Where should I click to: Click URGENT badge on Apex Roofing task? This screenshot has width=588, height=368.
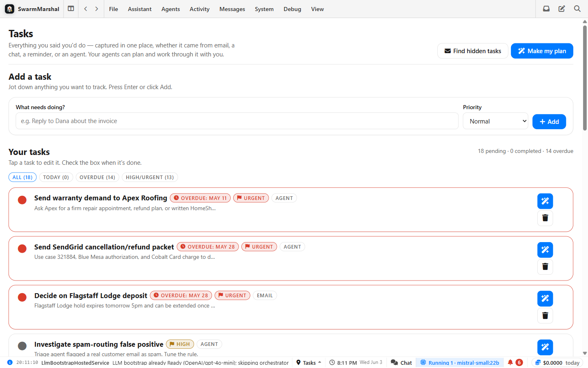point(251,198)
